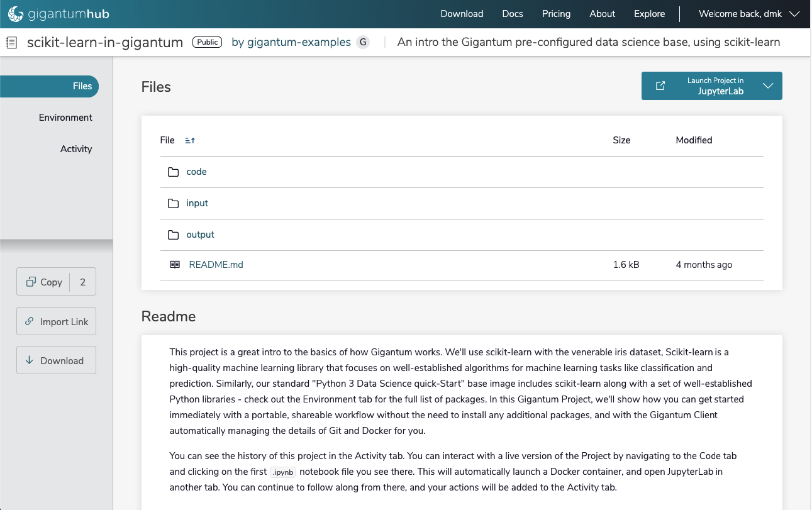Image resolution: width=812 pixels, height=510 pixels.
Task: Switch to the Environment tab
Action: click(x=65, y=118)
